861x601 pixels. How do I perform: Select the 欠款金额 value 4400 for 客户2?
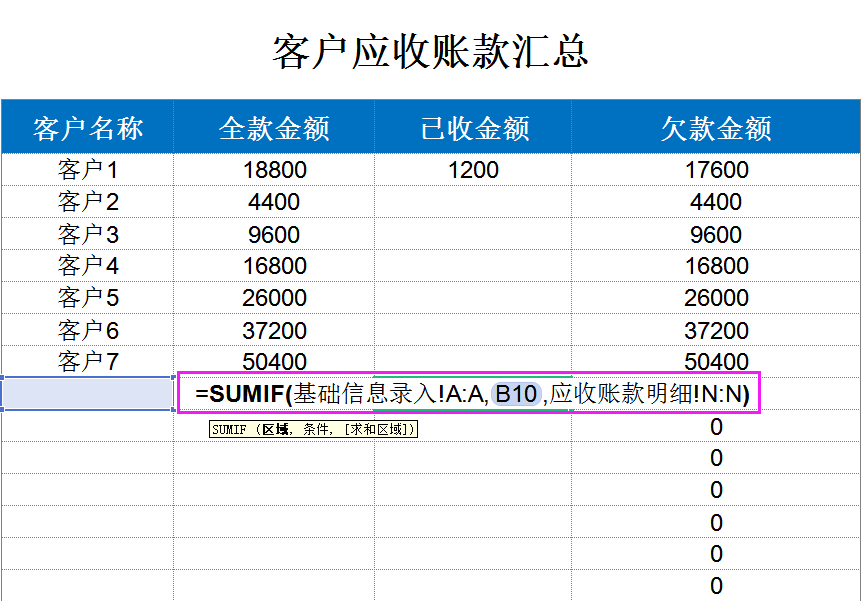tap(716, 202)
